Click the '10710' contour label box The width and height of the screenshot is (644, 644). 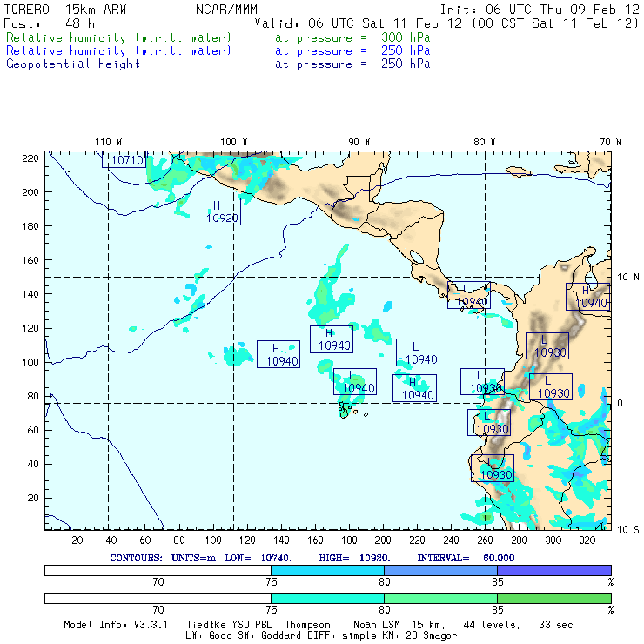coord(124,160)
